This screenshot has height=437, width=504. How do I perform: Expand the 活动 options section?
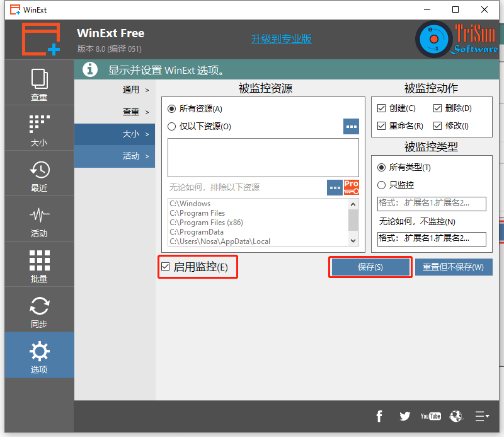pyautogui.click(x=115, y=156)
